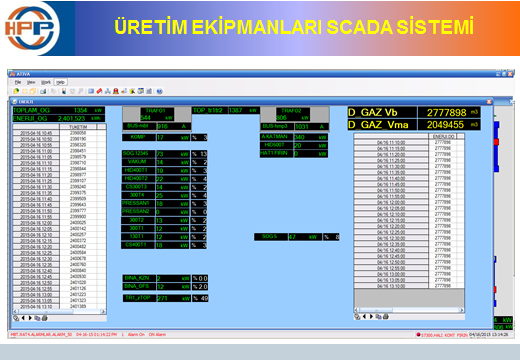520x360 pixels.
Task: Open the View menu
Action: point(31,82)
